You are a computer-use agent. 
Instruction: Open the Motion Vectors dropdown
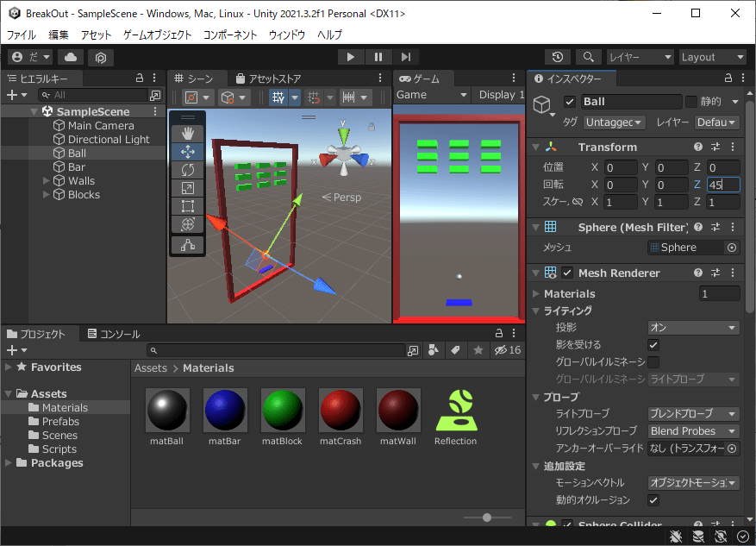pyautogui.click(x=693, y=483)
